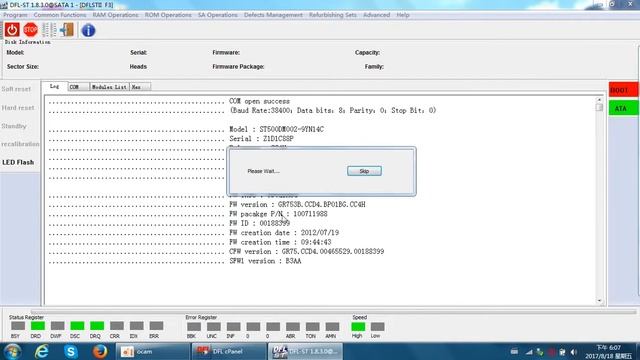The image size is (640, 360).
Task: Click the log scrollbar thumb
Action: pyautogui.click(x=599, y=107)
